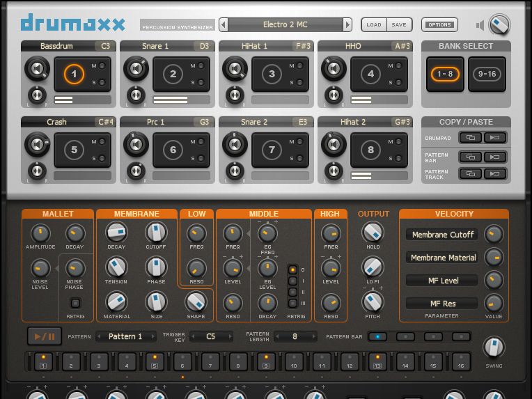Click the Output Hold knob
532x399 pixels.
click(x=373, y=233)
